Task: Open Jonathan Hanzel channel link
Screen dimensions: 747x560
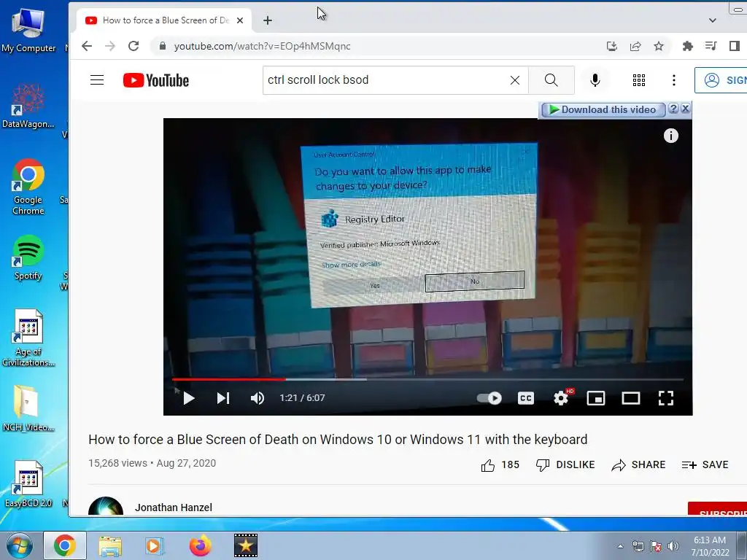Action: 174,507
